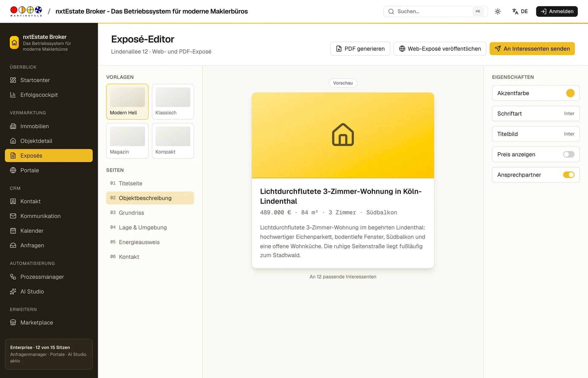Click 'Lindenallee 12 · Web- und PDF-Exposé' subtitle
The width and height of the screenshot is (588, 378).
point(161,51)
